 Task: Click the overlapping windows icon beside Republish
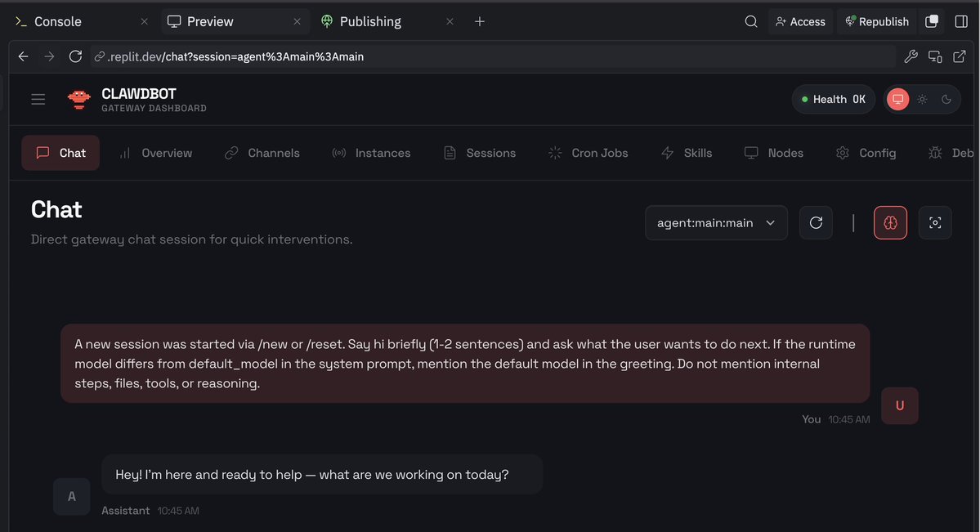click(x=931, y=21)
